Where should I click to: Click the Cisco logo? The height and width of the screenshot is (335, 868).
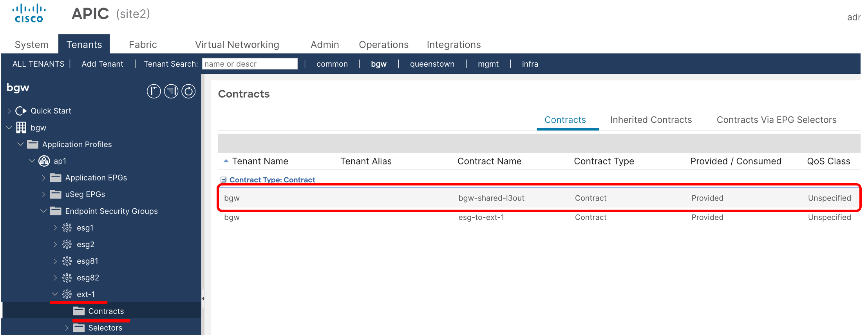[x=29, y=13]
